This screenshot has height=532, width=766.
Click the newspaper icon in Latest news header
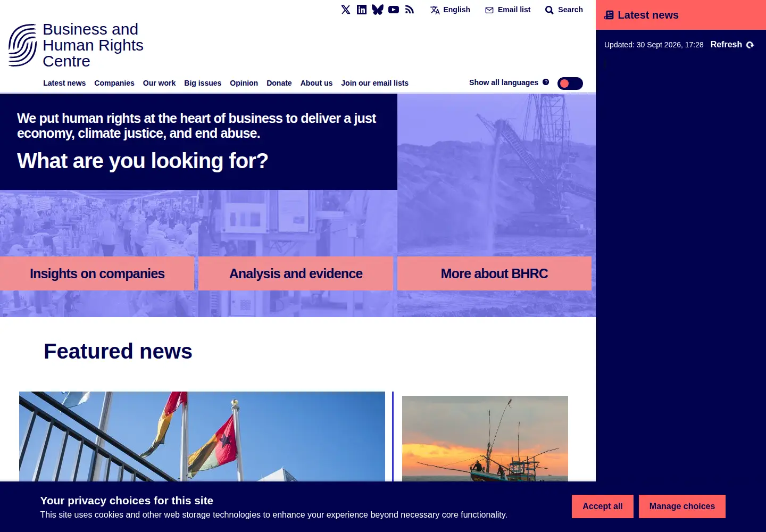coord(609,15)
